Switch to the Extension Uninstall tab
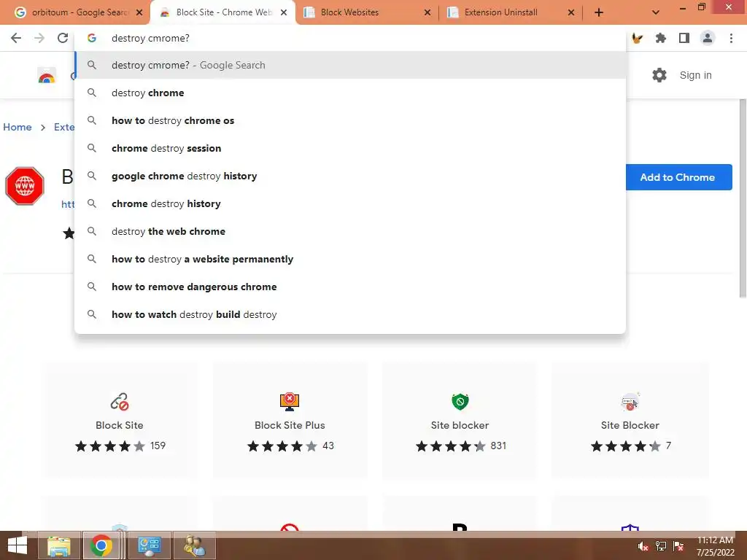 tap(511, 12)
